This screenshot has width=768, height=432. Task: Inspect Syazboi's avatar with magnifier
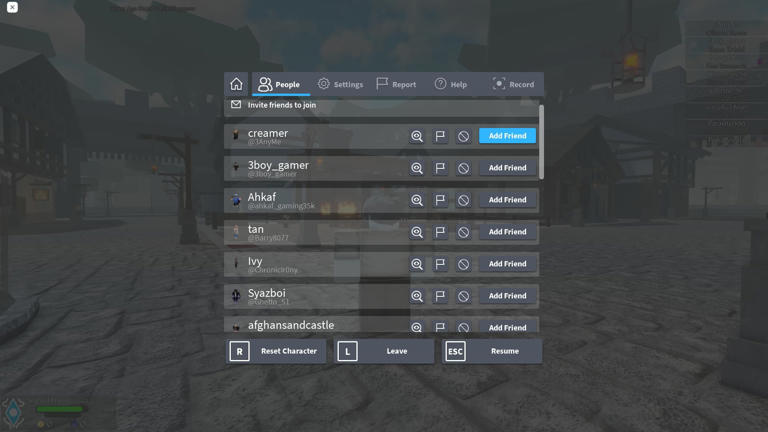[417, 296]
